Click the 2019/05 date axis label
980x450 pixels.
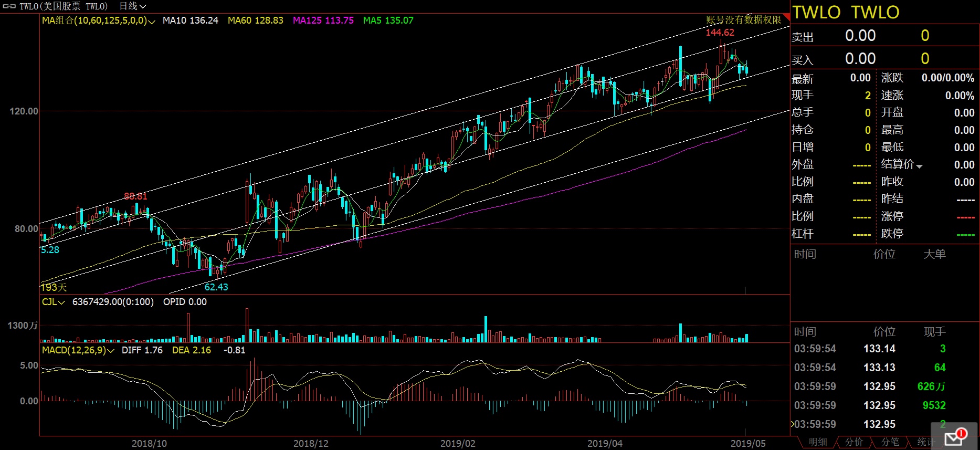(x=748, y=444)
